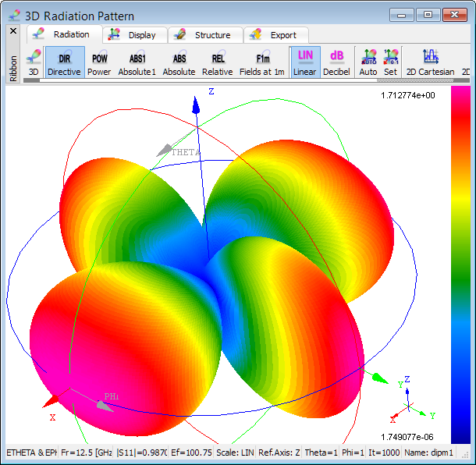The width and height of the screenshot is (476, 465).
Task: Close the ribbon using the X button
Action: 13,31
